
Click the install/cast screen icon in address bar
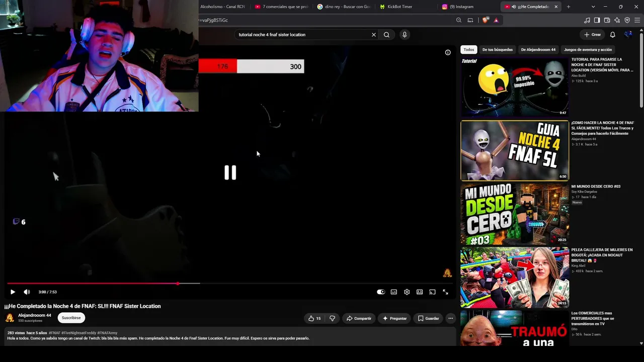[470, 20]
